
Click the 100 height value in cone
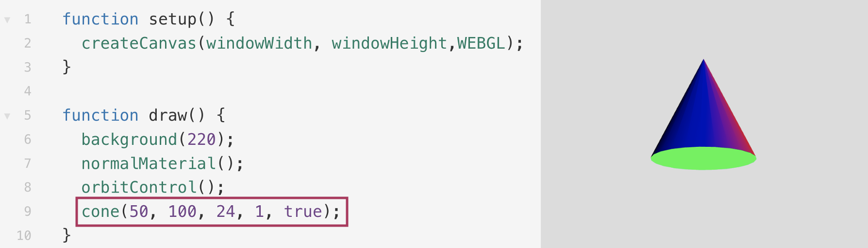click(182, 212)
